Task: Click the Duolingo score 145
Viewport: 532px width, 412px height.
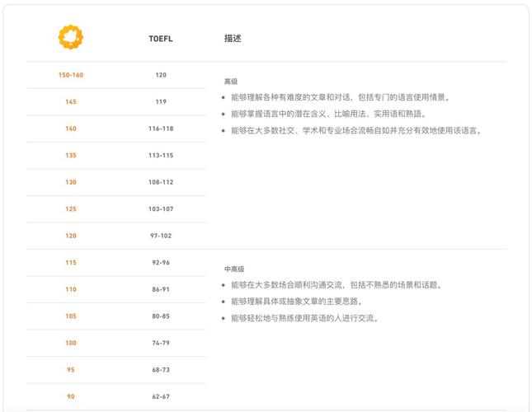Action: point(71,101)
